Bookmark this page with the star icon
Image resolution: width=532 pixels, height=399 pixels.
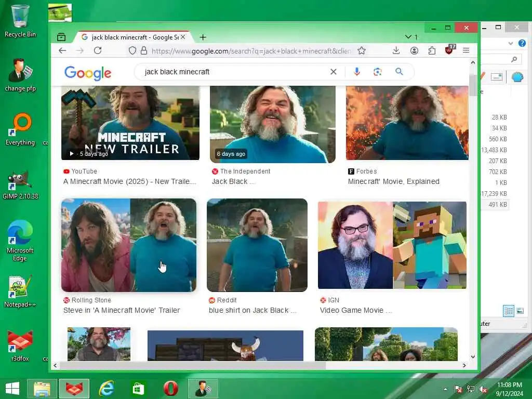[x=362, y=50]
